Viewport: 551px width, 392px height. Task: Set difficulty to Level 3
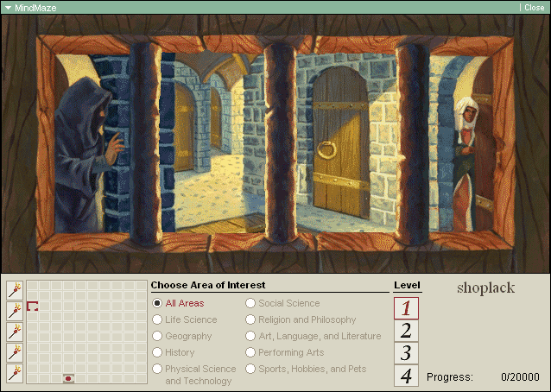[x=406, y=353]
